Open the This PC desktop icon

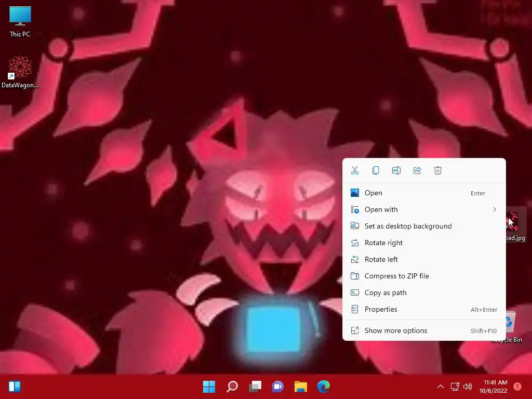20,22
